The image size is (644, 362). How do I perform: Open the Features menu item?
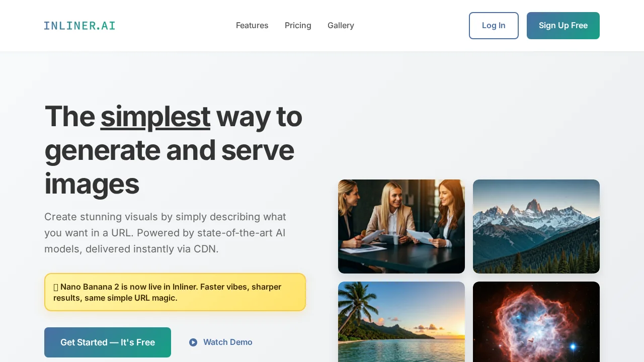252,26
